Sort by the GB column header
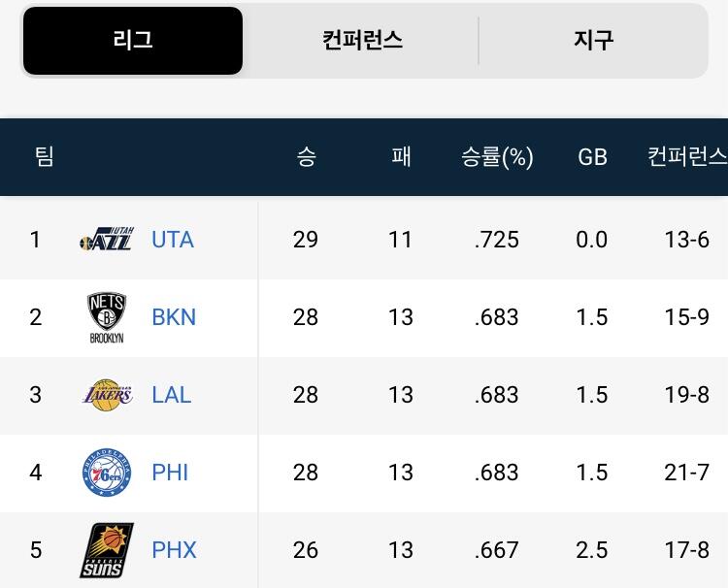Viewport: 728px width, 588px height. pyautogui.click(x=592, y=157)
